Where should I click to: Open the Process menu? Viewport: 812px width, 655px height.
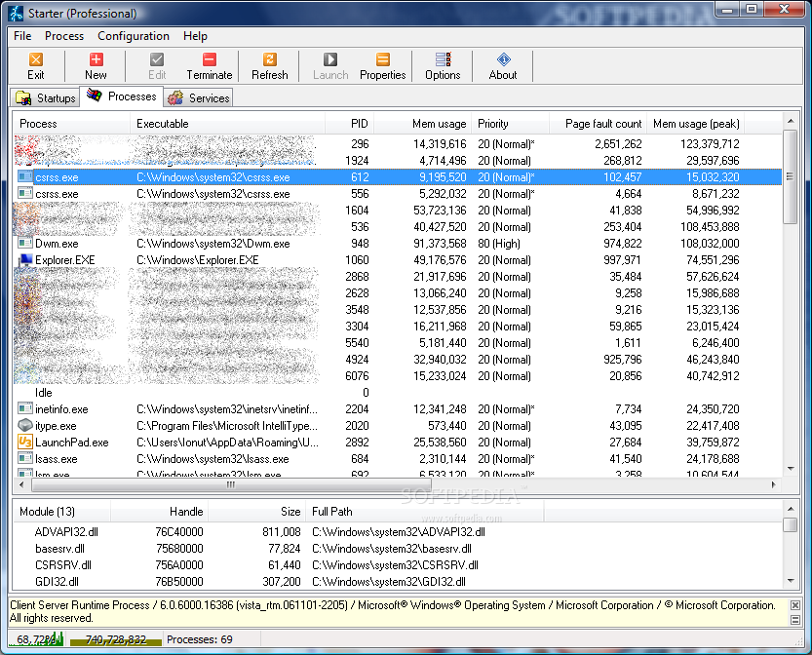[x=64, y=36]
